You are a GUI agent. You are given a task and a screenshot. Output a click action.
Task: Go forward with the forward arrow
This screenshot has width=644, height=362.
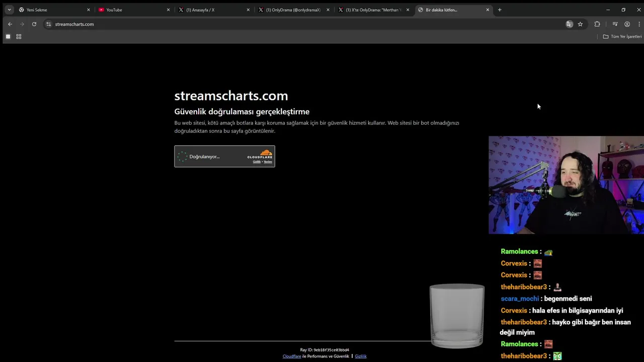point(22,24)
